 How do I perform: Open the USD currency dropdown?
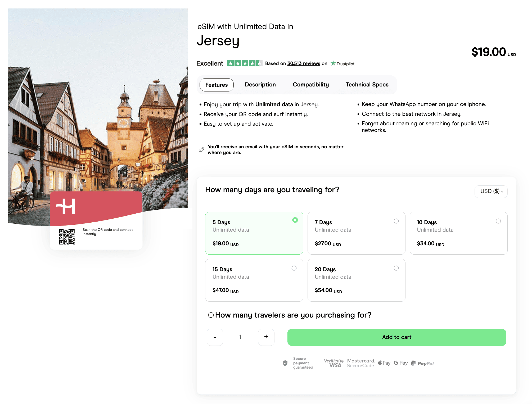click(491, 191)
